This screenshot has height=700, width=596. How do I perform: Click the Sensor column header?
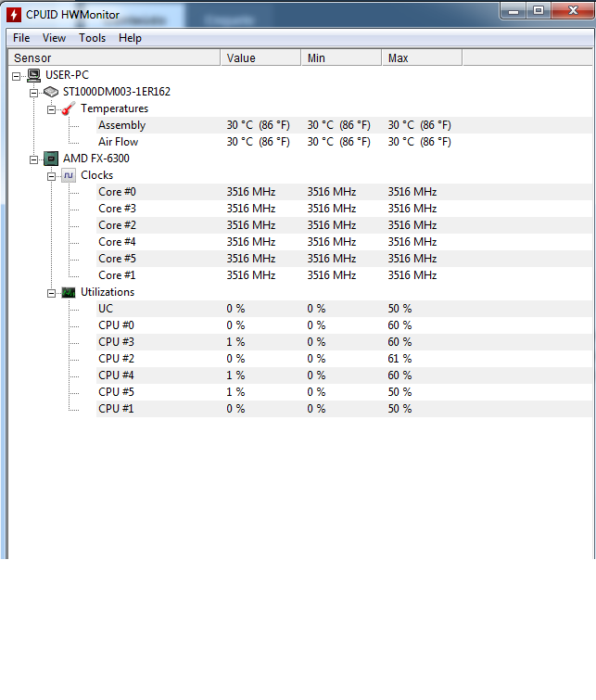[x=114, y=58]
